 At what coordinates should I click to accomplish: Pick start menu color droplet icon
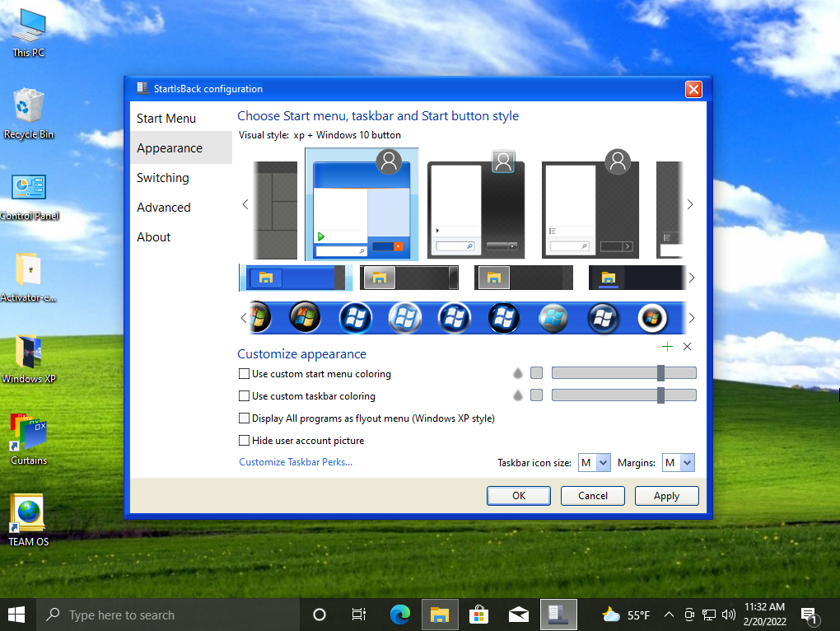pyautogui.click(x=517, y=373)
